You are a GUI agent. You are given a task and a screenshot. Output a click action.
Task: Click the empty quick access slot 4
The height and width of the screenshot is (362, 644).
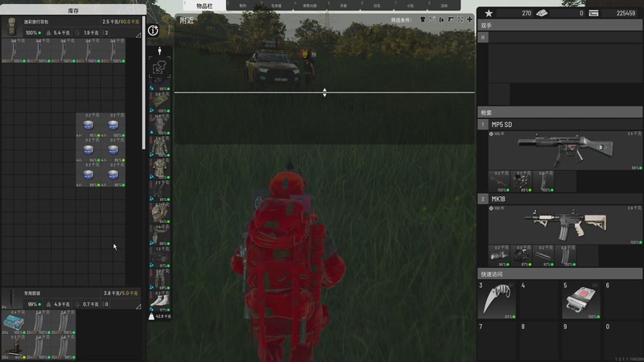pyautogui.click(x=539, y=300)
